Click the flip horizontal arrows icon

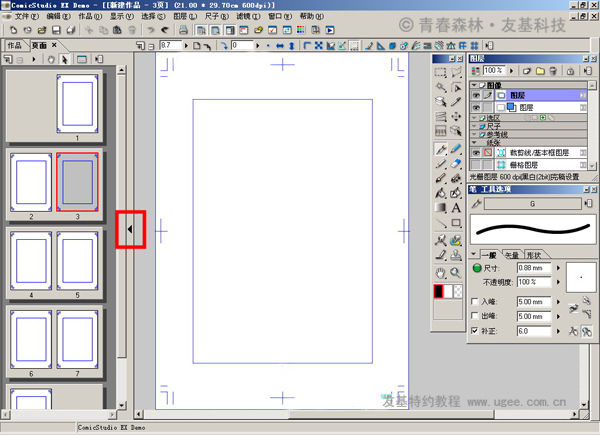(x=280, y=46)
